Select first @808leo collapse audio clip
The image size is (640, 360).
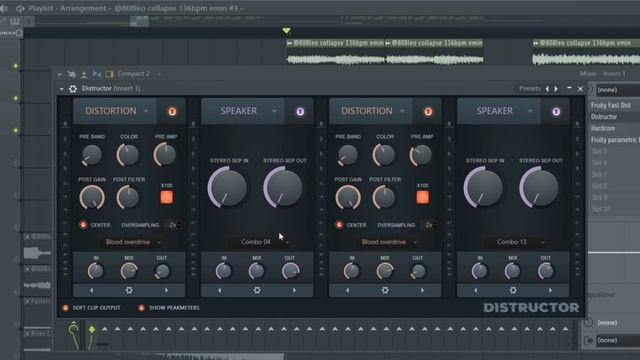click(x=336, y=52)
